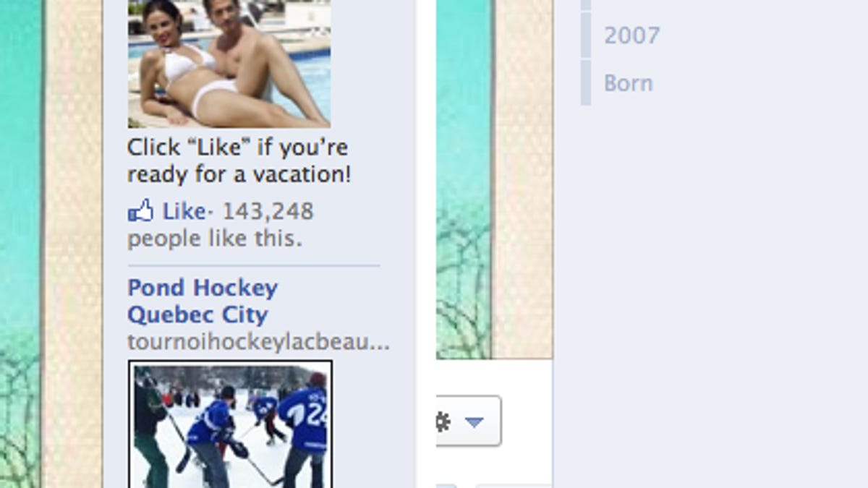This screenshot has height=488, width=868.
Task: Click the cropped white button under gear menu
Action: pos(514,486)
